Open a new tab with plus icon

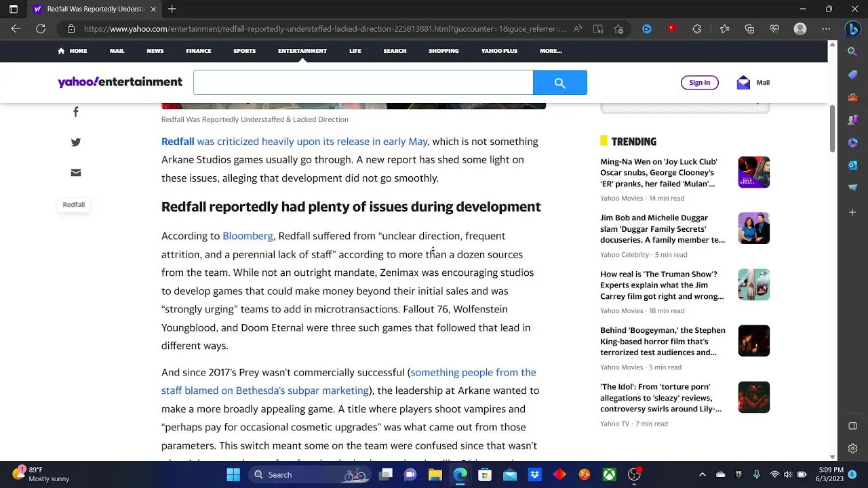pyautogui.click(x=172, y=9)
